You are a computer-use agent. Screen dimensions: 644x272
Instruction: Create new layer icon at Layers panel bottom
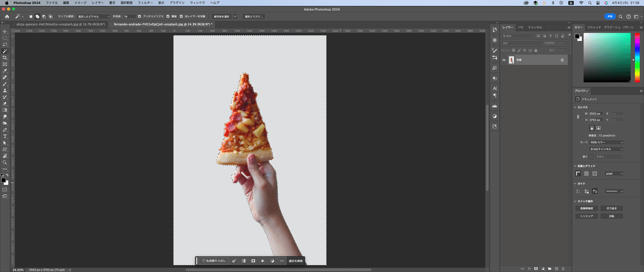click(557, 268)
